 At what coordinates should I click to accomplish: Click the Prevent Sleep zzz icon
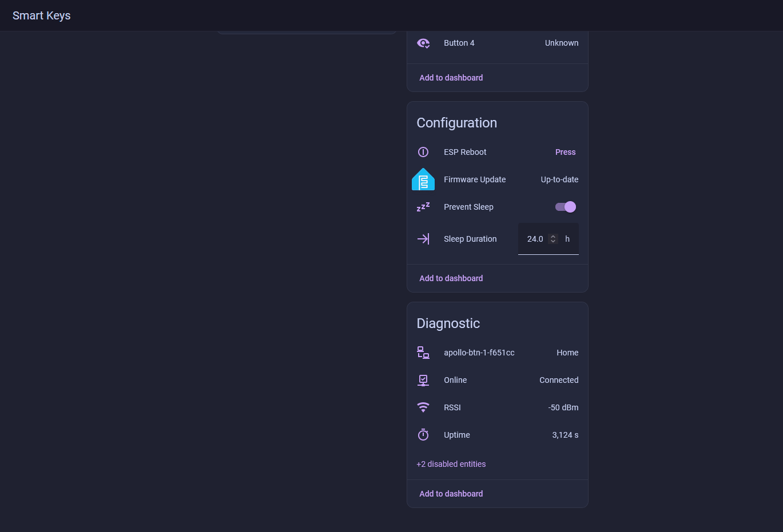(x=423, y=207)
